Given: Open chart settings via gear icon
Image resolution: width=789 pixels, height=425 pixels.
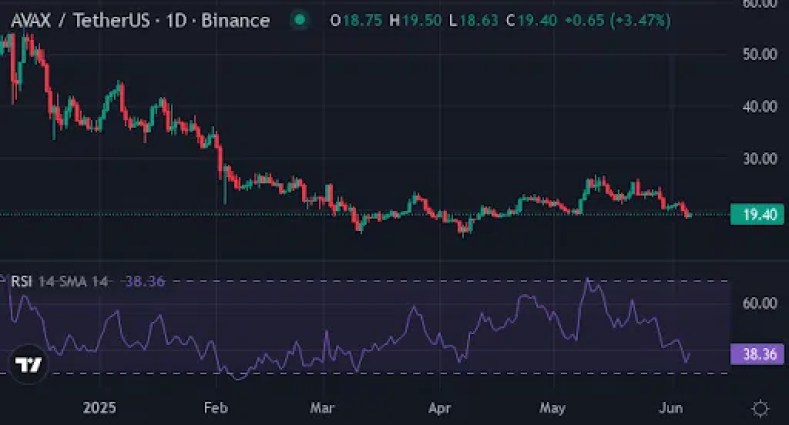Looking at the screenshot, I should [x=760, y=408].
